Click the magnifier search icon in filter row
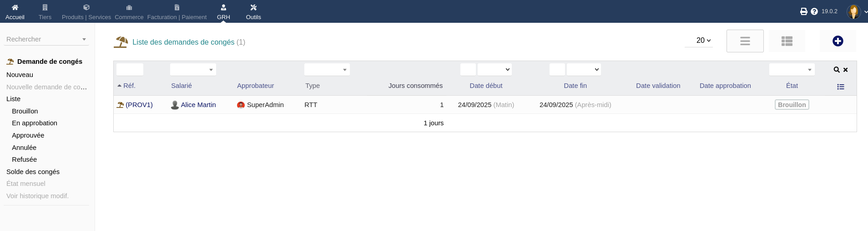This screenshot has width=868, height=231. [x=836, y=70]
